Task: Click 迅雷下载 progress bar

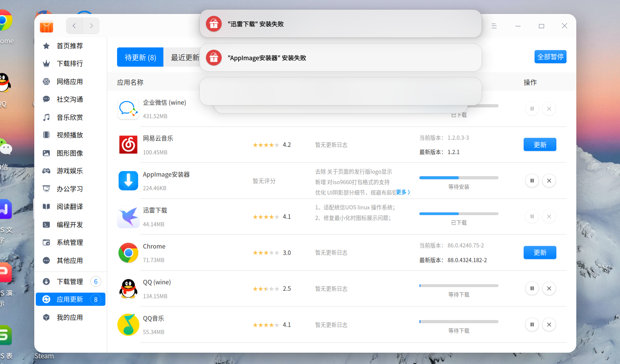Action: (459, 213)
